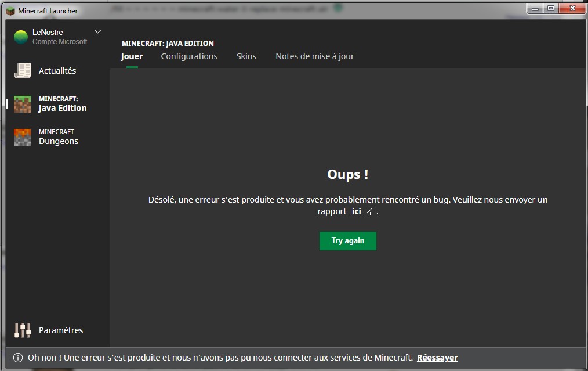Follow the ici bug report link

[356, 211]
